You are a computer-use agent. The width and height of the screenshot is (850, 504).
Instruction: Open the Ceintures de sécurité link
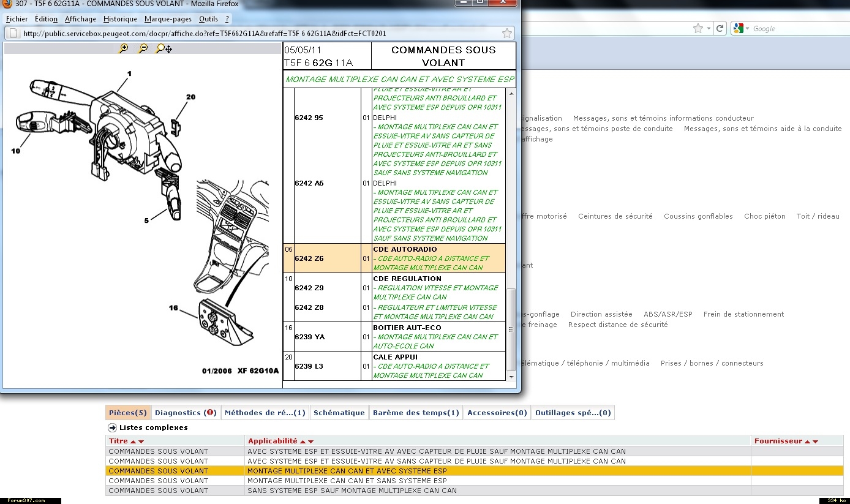(x=615, y=216)
